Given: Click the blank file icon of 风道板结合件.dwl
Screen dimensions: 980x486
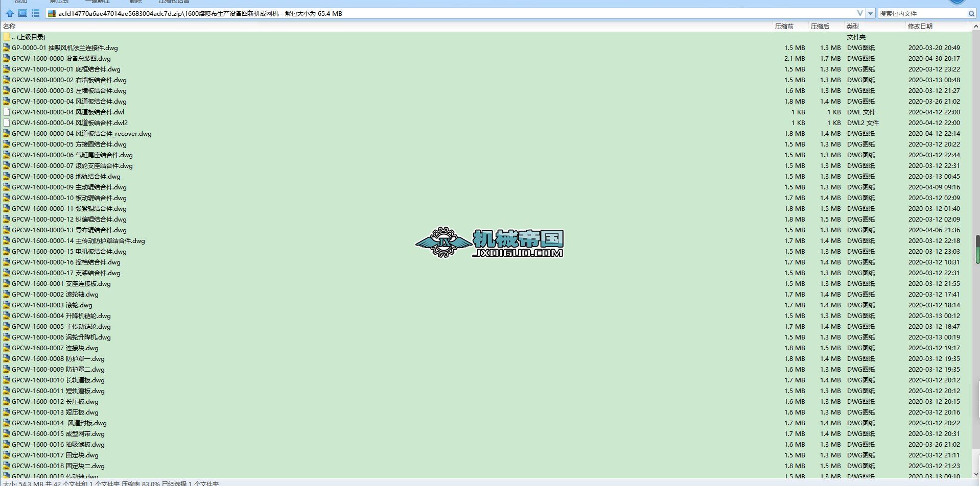Looking at the screenshot, I should 7,112.
